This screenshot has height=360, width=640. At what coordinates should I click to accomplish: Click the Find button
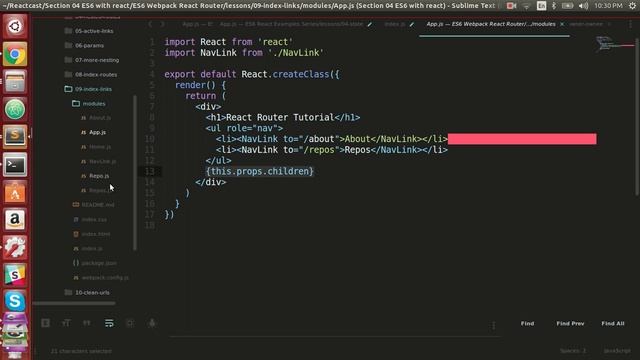(527, 324)
